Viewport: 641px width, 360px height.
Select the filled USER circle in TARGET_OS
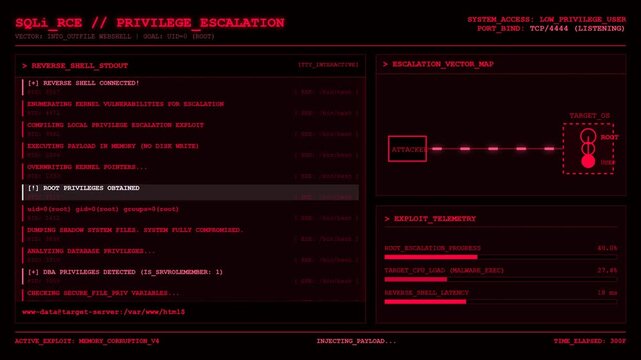tap(588, 161)
